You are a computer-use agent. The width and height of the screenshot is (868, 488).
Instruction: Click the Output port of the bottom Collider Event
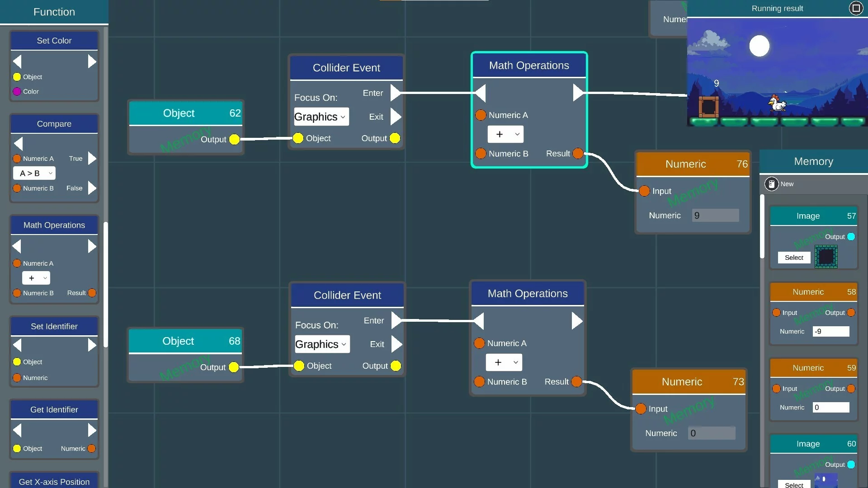(x=396, y=366)
